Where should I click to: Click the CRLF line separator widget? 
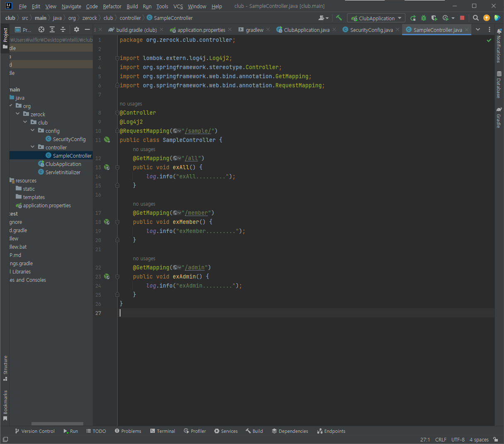441,440
